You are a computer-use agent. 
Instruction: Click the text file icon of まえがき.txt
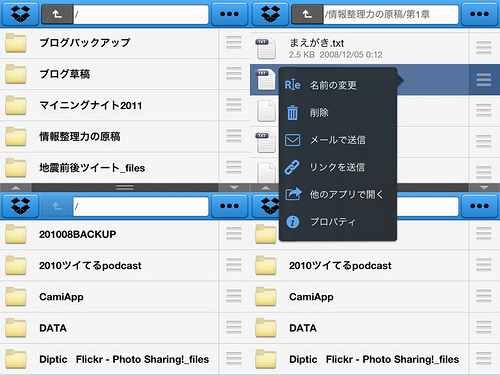(x=266, y=48)
